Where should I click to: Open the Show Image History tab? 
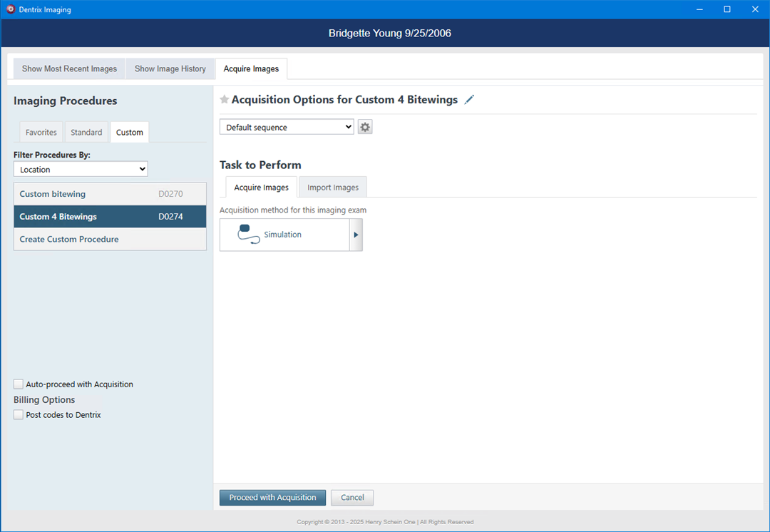(x=170, y=68)
